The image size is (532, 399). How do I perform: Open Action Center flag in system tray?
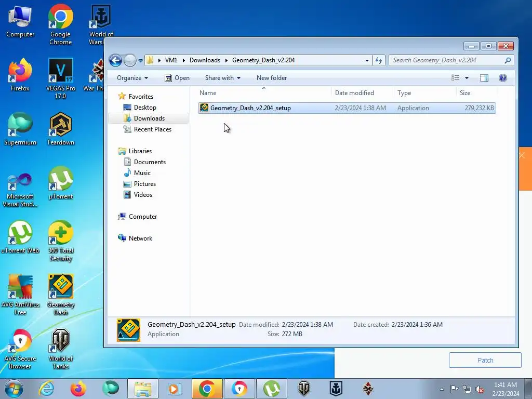(454, 389)
